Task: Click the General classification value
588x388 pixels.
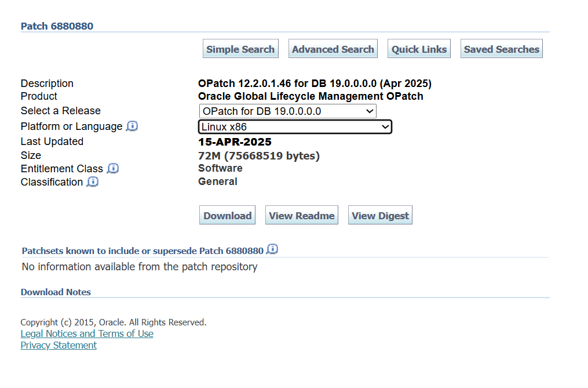Action: 217,182
